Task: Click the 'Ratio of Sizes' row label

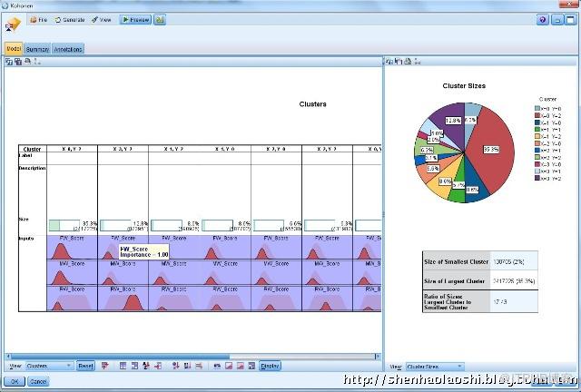Action: coord(448,301)
